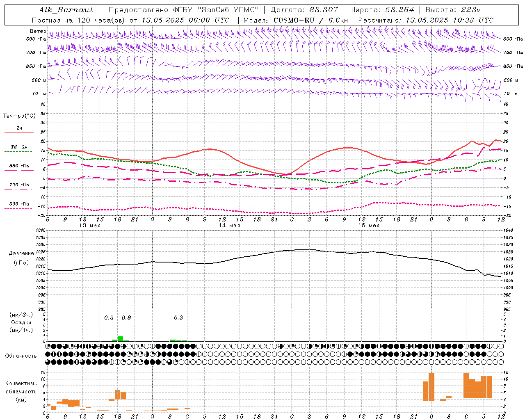Select the 'ЗапСиб УГМС' provider text

228,10
